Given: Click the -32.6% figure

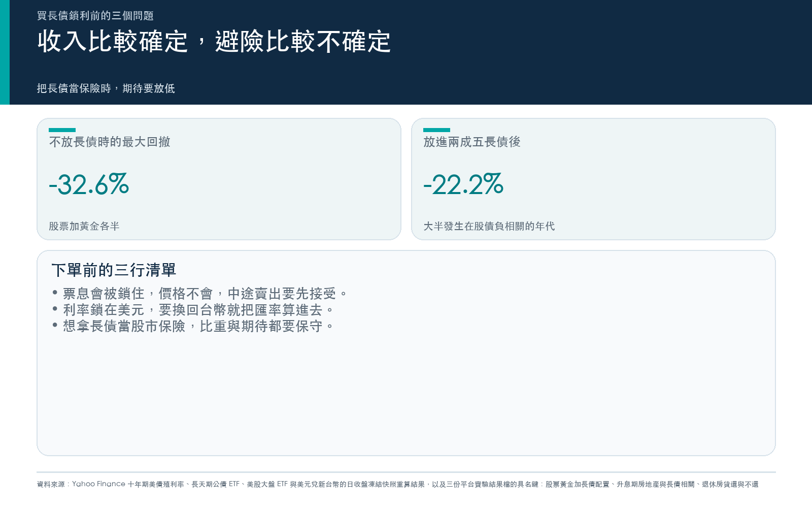Looking at the screenshot, I should pyautogui.click(x=89, y=184).
